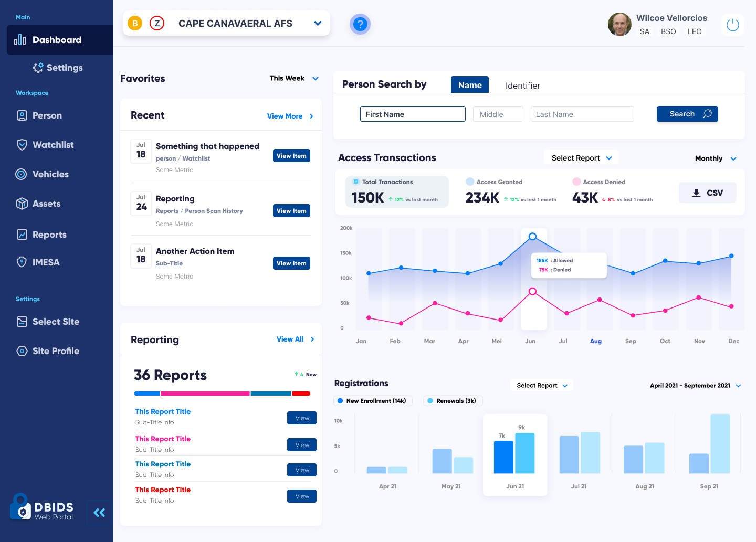Click the LEO role label
Viewport: 756px width, 542px height.
[695, 31]
